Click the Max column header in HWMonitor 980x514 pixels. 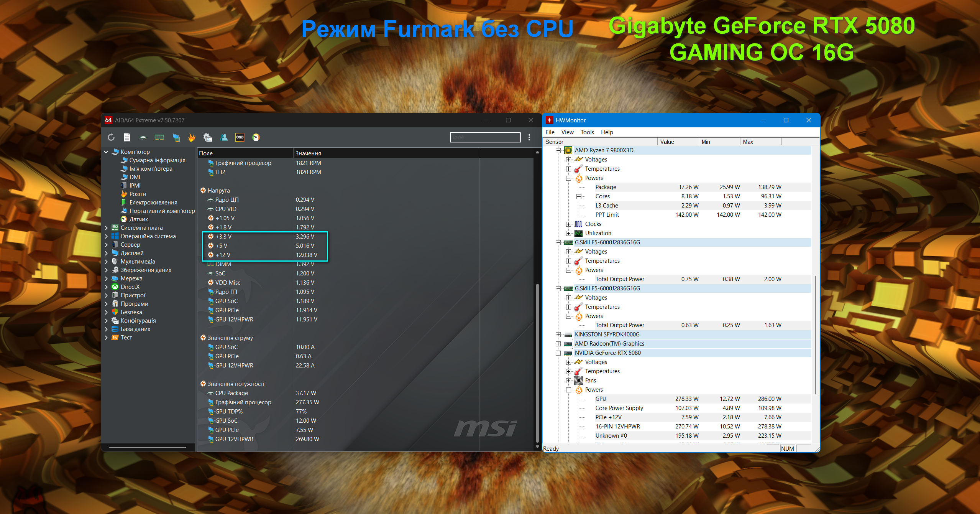pos(761,142)
